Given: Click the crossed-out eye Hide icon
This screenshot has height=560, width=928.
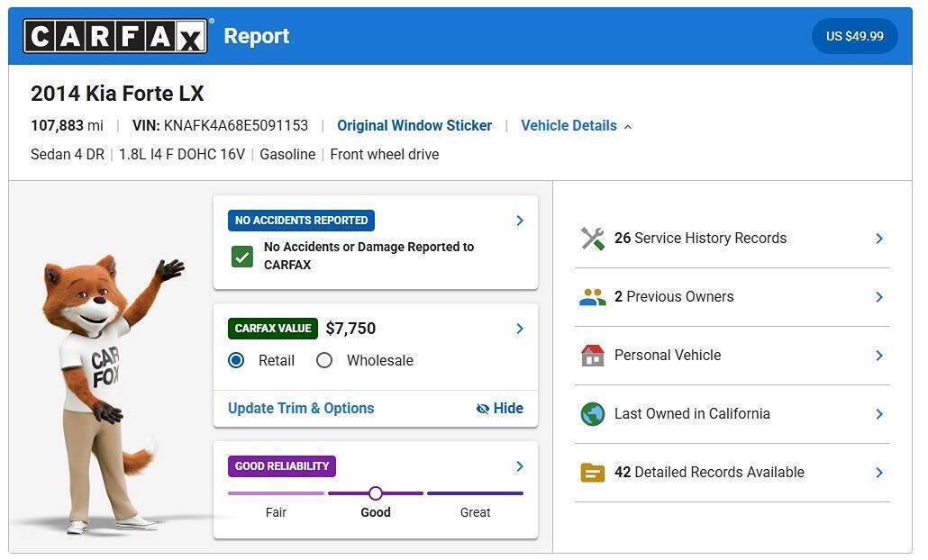Looking at the screenshot, I should 483,409.
